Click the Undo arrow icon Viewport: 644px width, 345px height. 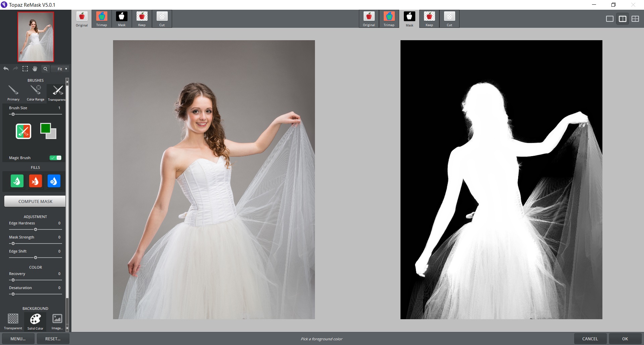[x=6, y=69]
